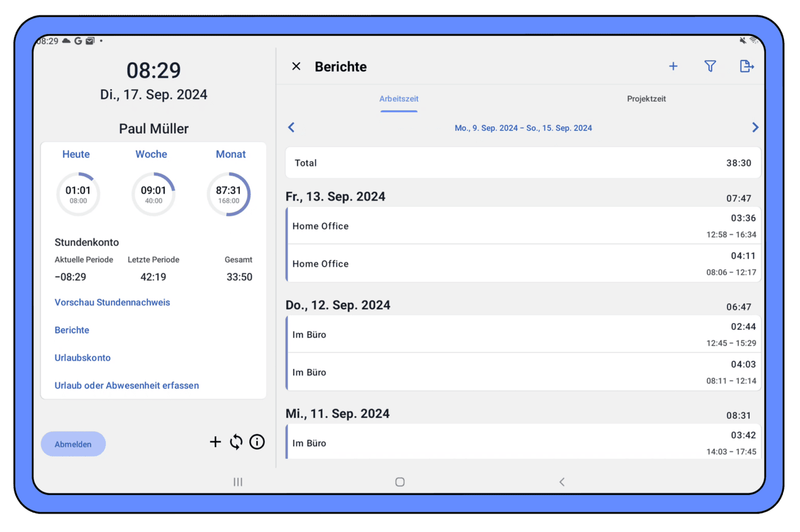Sync data with refresh icon
The image size is (800, 532).
(x=236, y=442)
